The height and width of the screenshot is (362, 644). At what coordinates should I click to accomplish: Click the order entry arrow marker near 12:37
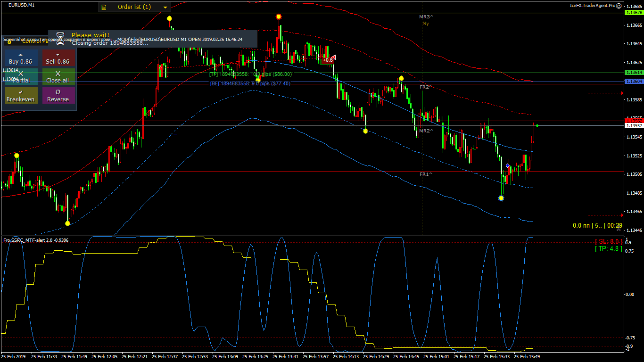click(x=160, y=68)
